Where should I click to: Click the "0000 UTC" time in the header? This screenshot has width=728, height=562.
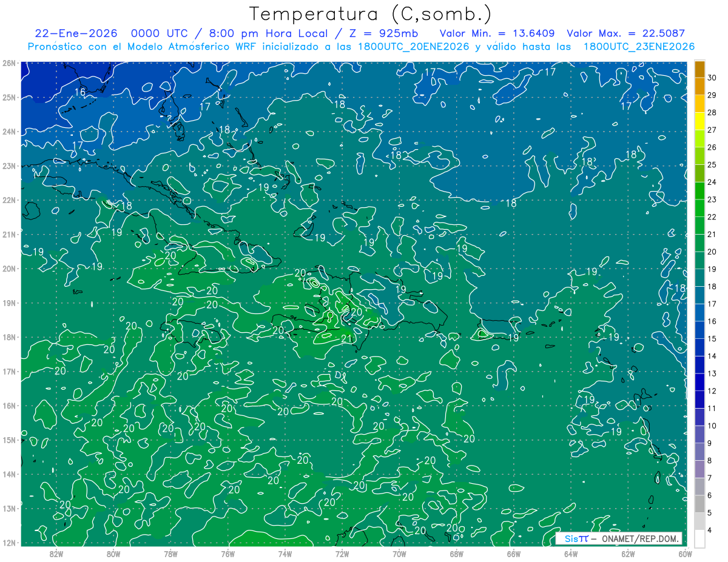pos(159,34)
